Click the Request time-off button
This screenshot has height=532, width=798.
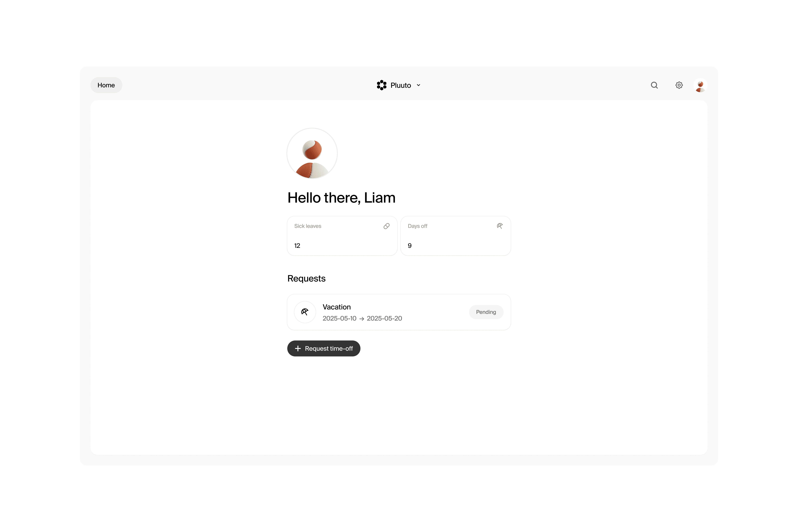[x=324, y=348]
